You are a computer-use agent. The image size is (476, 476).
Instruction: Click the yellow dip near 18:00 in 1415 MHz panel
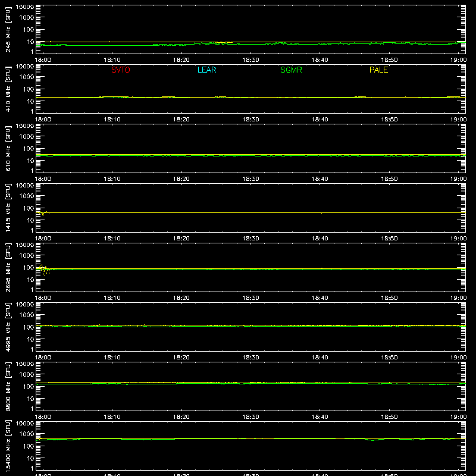[42, 213]
